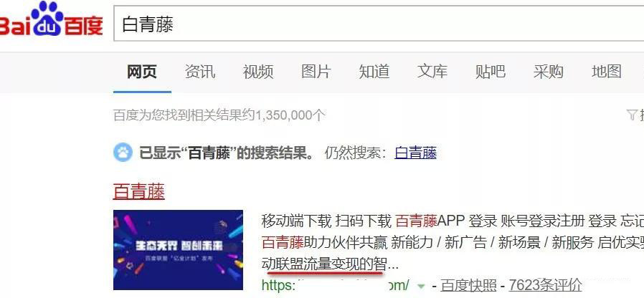Click the 白青藤 still-search link
The height and width of the screenshot is (298, 644).
point(415,153)
